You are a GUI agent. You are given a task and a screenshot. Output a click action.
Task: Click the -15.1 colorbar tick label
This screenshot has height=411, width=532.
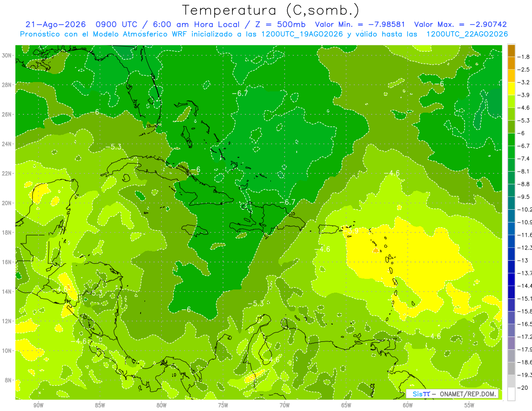[525, 299]
